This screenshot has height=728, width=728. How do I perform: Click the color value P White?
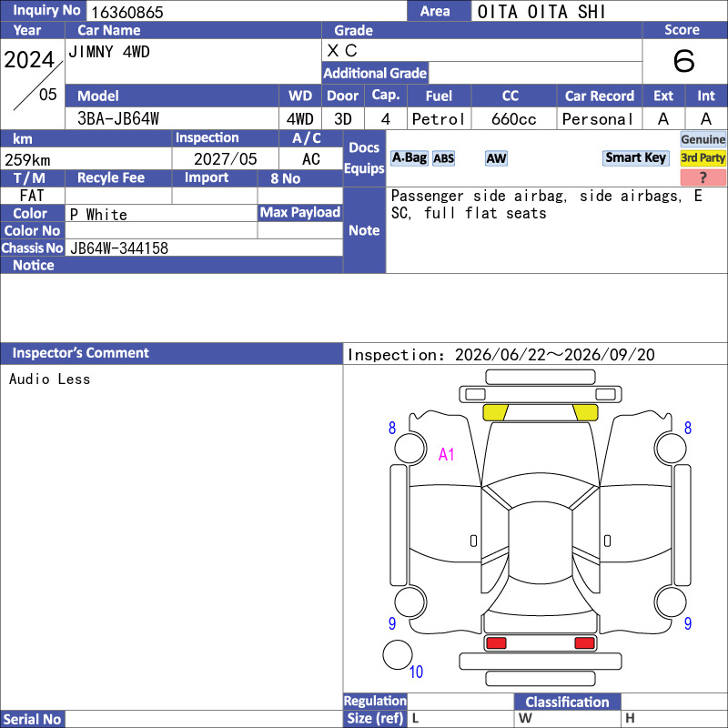tap(98, 215)
